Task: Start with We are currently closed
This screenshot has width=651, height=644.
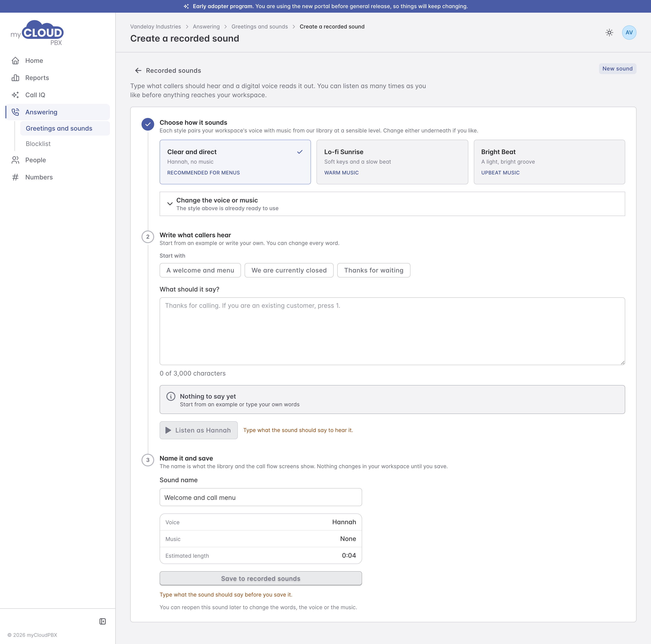Action: (x=289, y=270)
